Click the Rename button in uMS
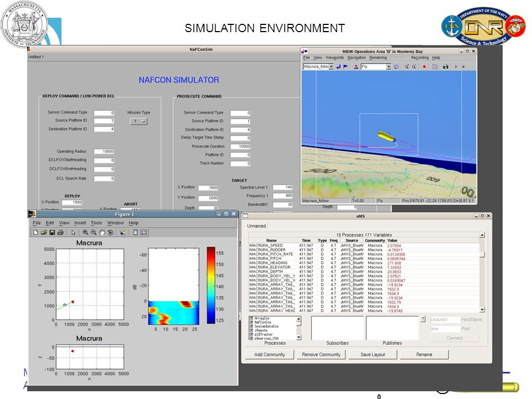 pyautogui.click(x=424, y=355)
